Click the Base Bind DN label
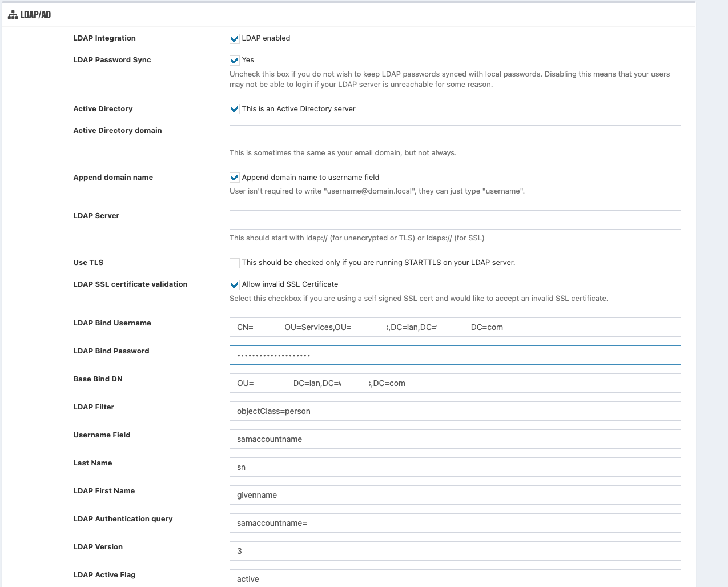The height and width of the screenshot is (587, 728). tap(98, 379)
